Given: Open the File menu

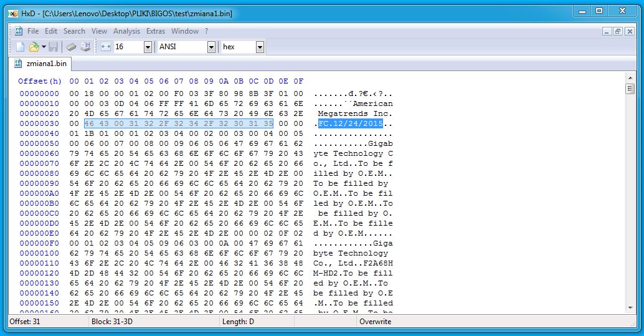Looking at the screenshot, I should [x=33, y=31].
